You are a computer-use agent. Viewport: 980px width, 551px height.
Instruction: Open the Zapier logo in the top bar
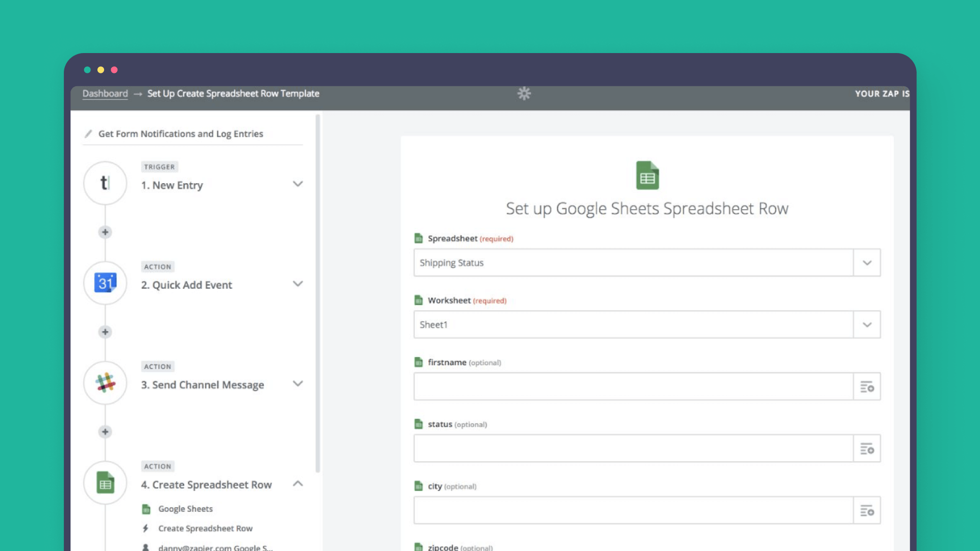point(524,93)
